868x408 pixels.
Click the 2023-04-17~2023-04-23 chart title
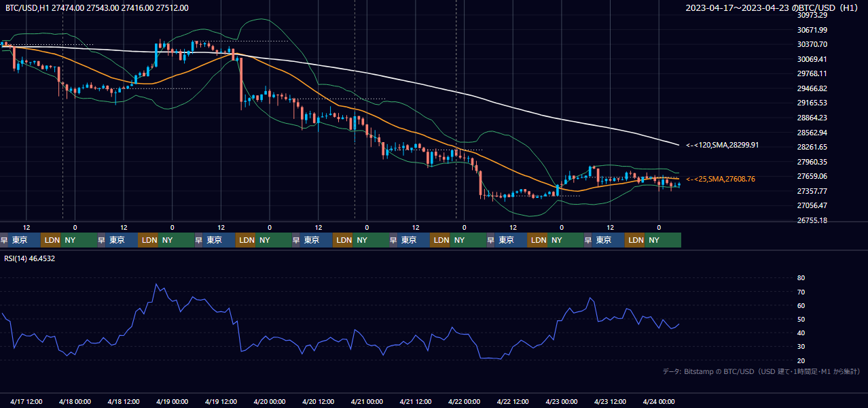[x=774, y=8]
